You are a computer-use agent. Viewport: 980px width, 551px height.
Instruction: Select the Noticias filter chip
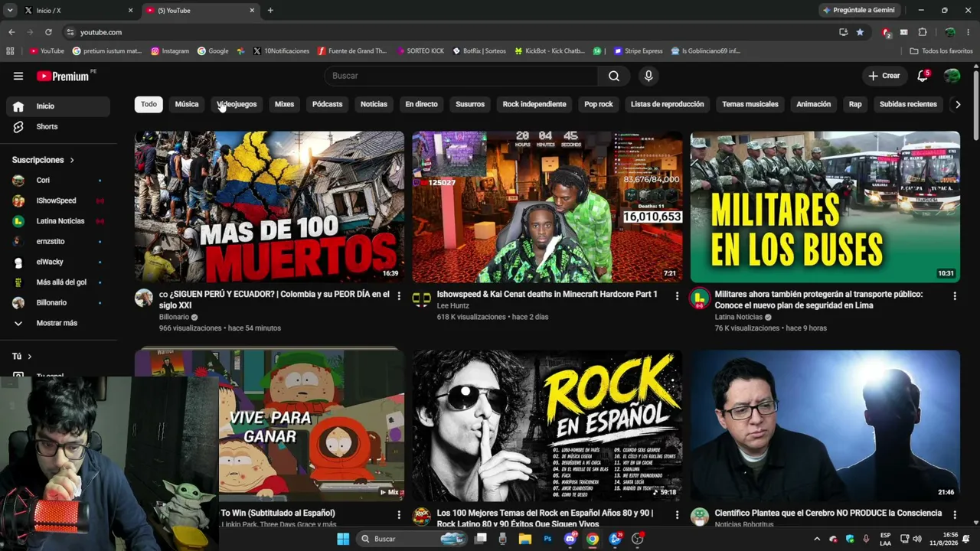coord(374,104)
